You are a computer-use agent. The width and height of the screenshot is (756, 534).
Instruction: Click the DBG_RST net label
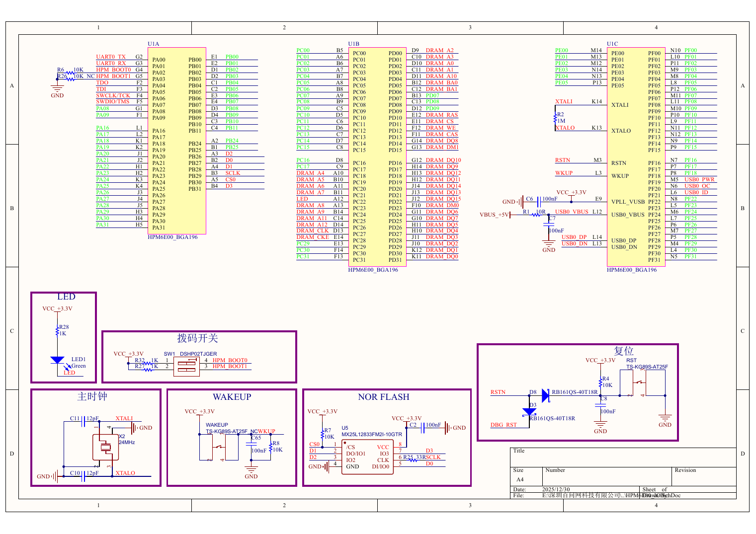point(504,425)
